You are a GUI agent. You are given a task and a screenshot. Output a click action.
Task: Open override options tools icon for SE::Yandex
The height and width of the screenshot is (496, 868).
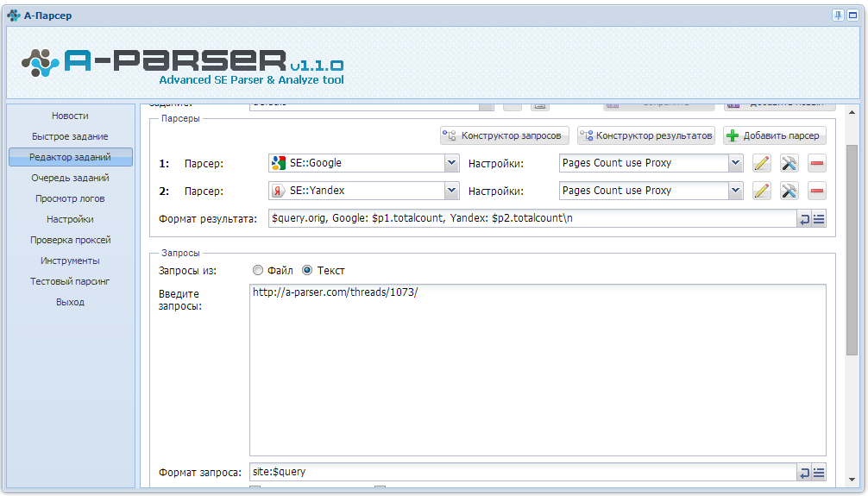[x=789, y=191]
